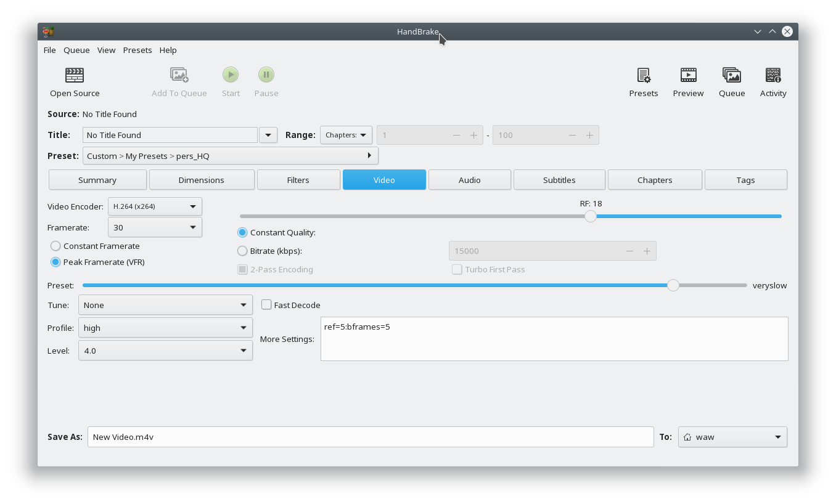
Task: Close the HandBrake window
Action: click(x=787, y=31)
